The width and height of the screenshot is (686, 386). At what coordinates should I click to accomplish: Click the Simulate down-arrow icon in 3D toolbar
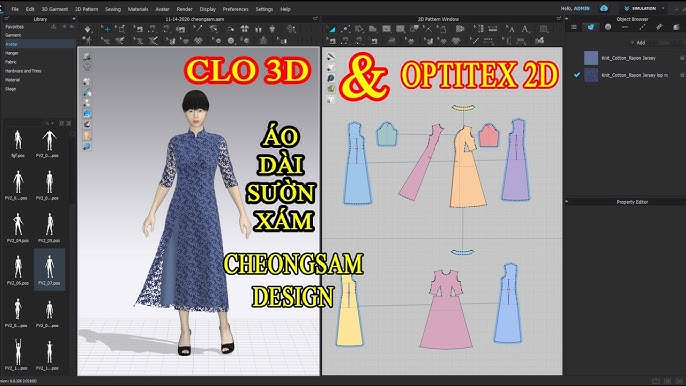point(88,29)
